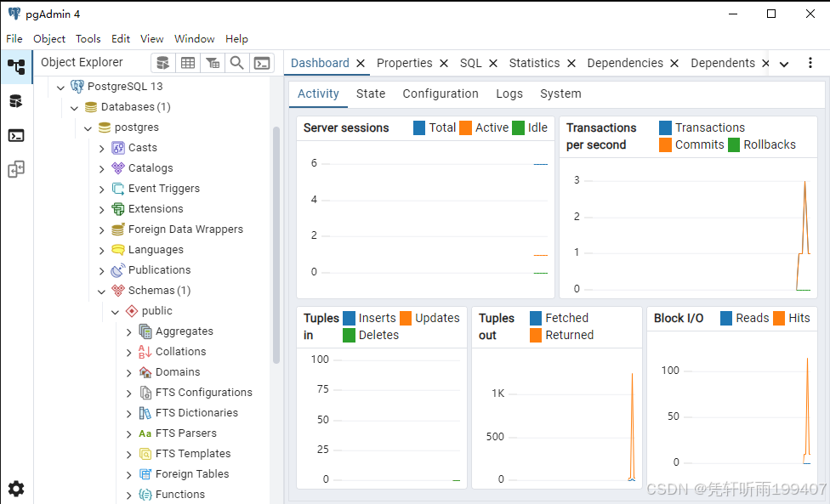Open the Object menu
This screenshot has height=504, width=830.
pyautogui.click(x=49, y=38)
